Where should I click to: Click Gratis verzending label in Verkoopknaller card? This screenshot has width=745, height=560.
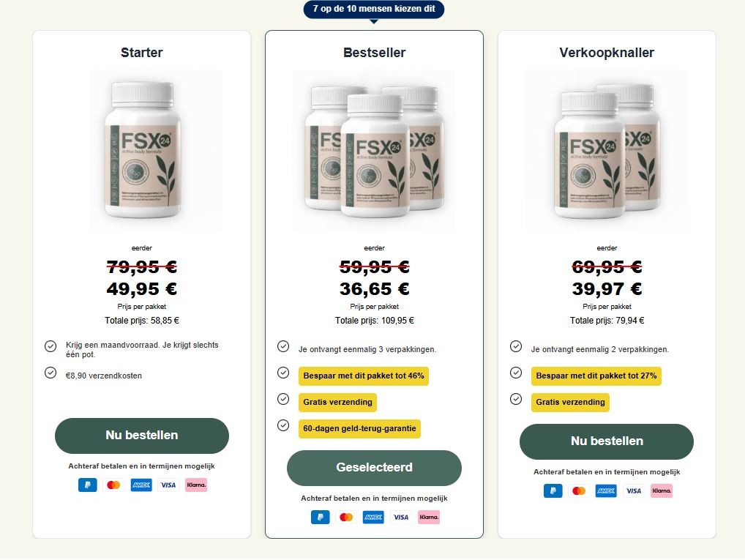[x=570, y=402]
